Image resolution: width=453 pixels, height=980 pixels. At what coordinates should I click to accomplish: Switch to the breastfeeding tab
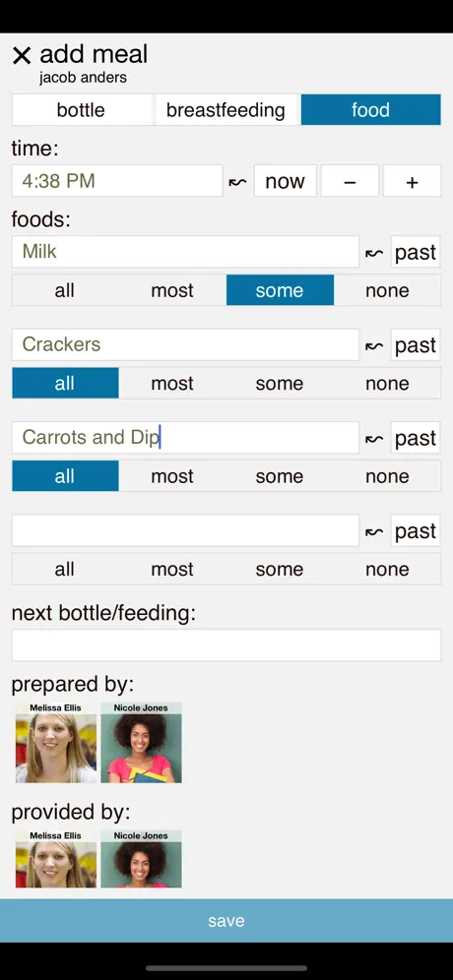pos(226,110)
